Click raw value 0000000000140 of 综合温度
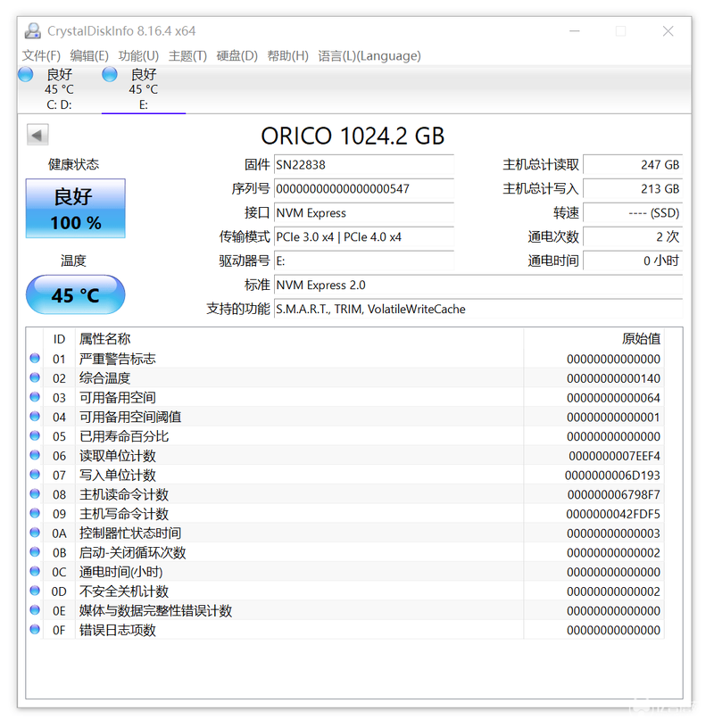 [x=613, y=378]
